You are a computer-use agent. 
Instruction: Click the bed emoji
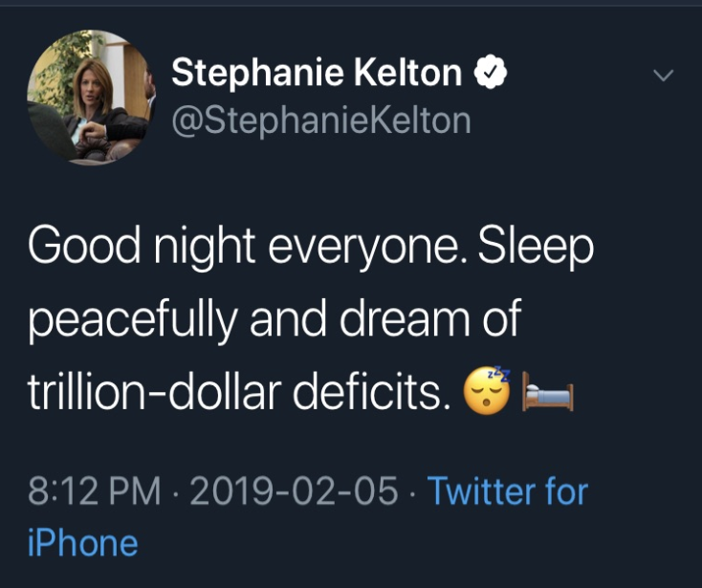pyautogui.click(x=547, y=393)
